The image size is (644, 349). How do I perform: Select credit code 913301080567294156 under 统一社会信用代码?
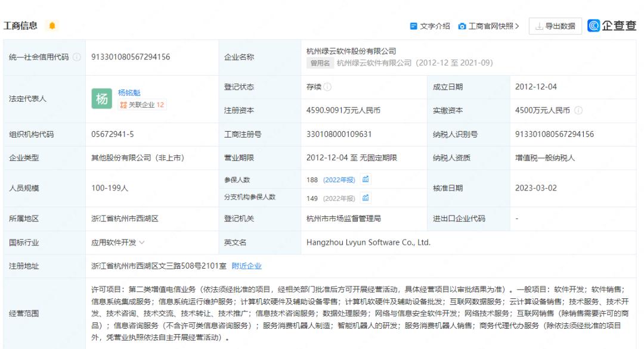coord(131,57)
